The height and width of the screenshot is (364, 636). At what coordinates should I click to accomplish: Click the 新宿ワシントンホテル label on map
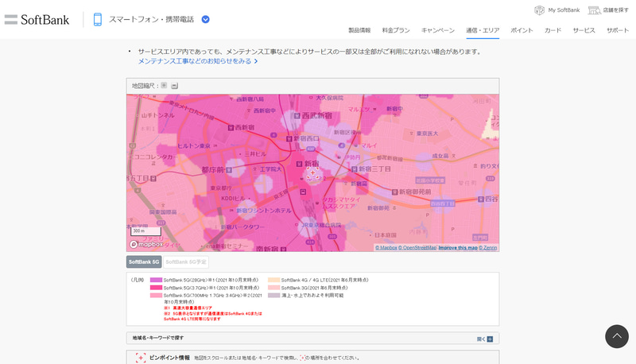[x=264, y=211]
